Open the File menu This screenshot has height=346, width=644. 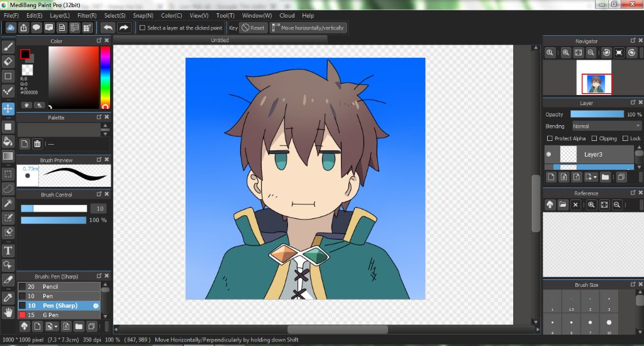(x=11, y=15)
